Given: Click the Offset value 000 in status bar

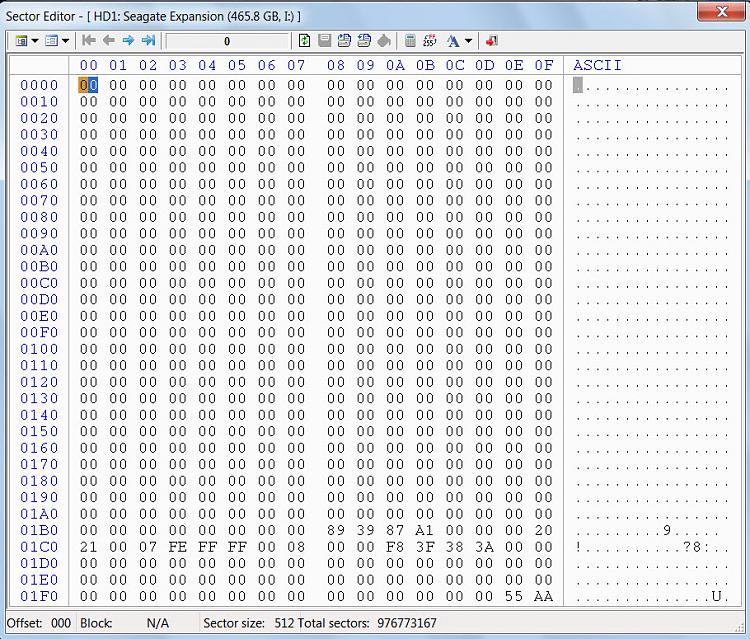Looking at the screenshot, I should [61, 623].
